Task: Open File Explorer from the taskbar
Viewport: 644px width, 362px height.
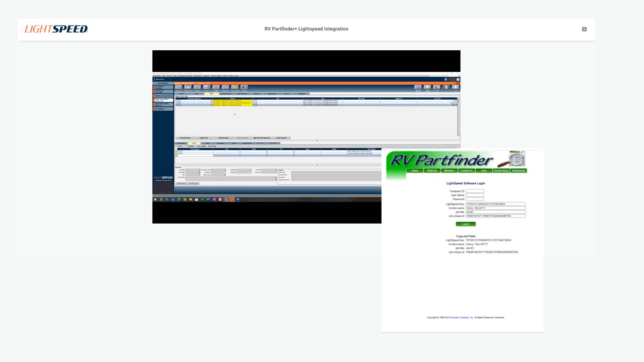Action: click(191, 199)
